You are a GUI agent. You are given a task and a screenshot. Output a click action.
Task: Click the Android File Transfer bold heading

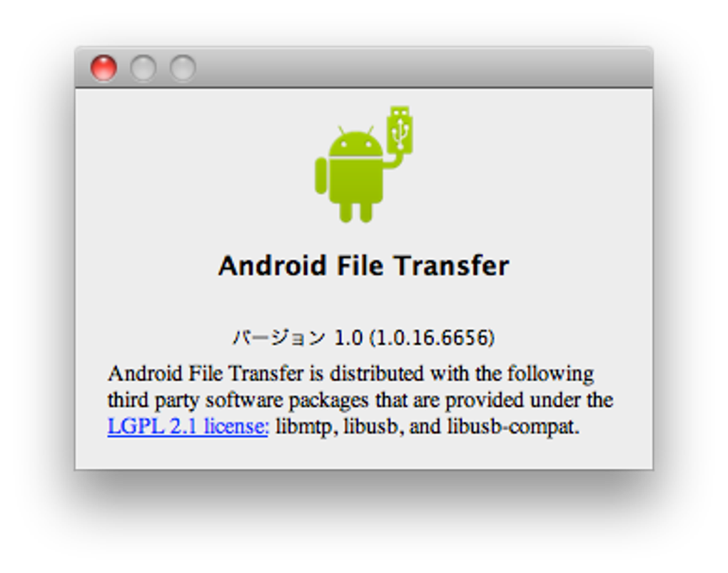click(363, 265)
